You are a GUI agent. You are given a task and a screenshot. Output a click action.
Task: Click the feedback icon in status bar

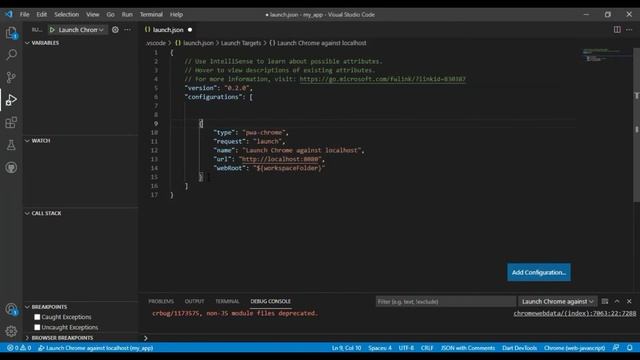[616, 348]
